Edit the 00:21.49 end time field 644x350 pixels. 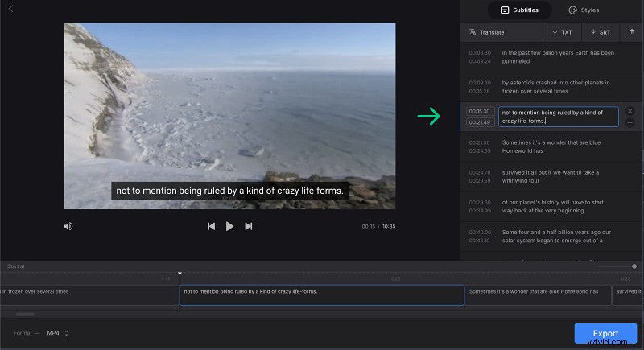pyautogui.click(x=480, y=122)
